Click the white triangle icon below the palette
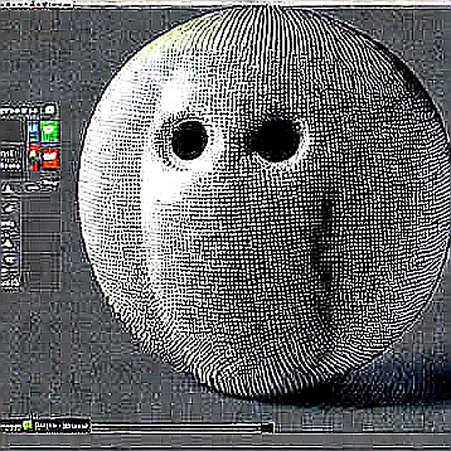Viewport: 451px width, 451px height. pos(6,188)
